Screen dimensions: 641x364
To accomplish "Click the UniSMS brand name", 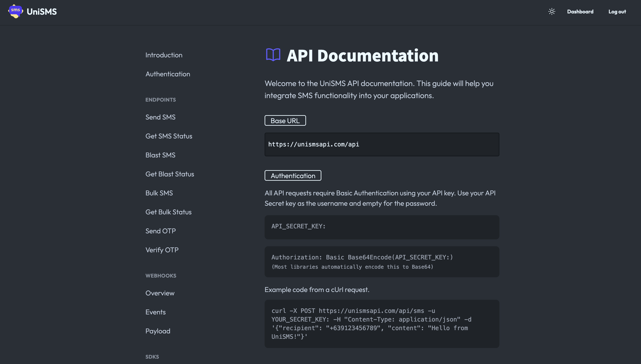I will tap(42, 11).
